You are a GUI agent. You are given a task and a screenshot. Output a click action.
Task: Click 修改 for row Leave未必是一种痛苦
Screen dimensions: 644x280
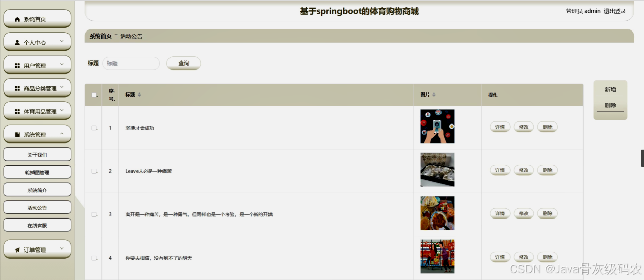[x=524, y=170]
